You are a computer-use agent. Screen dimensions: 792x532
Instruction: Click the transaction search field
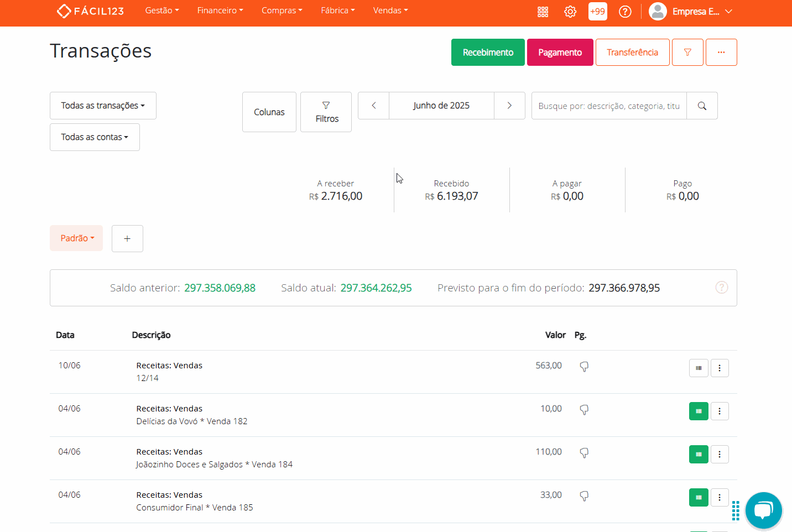pyautogui.click(x=609, y=106)
